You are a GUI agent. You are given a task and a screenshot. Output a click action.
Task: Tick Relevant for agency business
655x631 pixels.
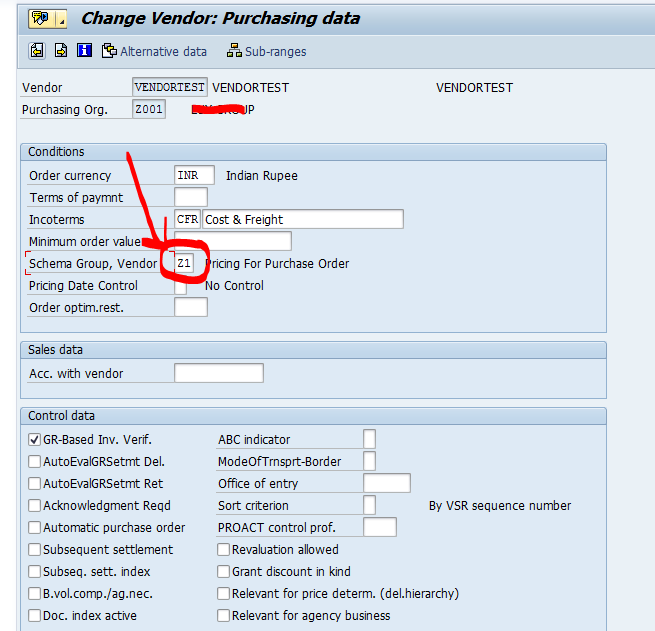pyautogui.click(x=224, y=615)
